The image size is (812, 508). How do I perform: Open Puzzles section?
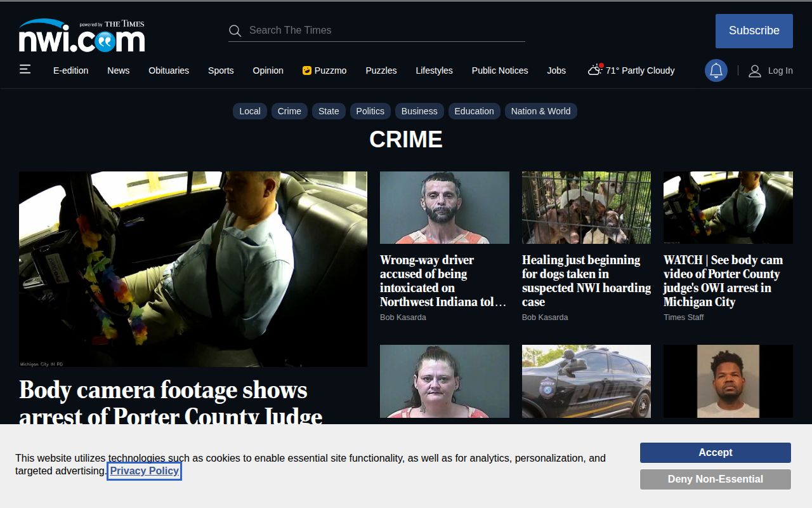(x=381, y=70)
